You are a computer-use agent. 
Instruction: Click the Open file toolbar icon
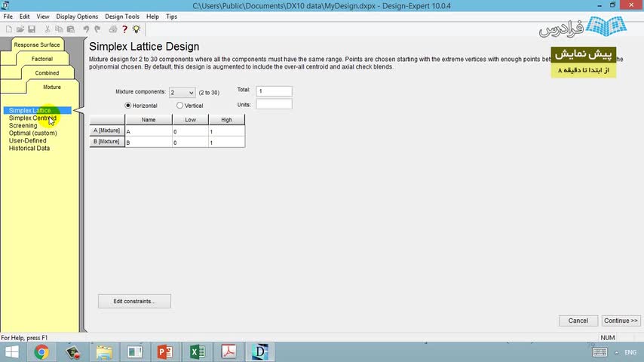pyautogui.click(x=20, y=29)
